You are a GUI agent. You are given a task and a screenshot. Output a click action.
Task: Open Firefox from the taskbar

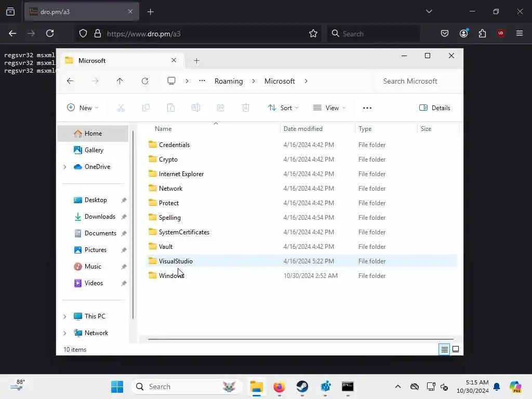[279, 387]
